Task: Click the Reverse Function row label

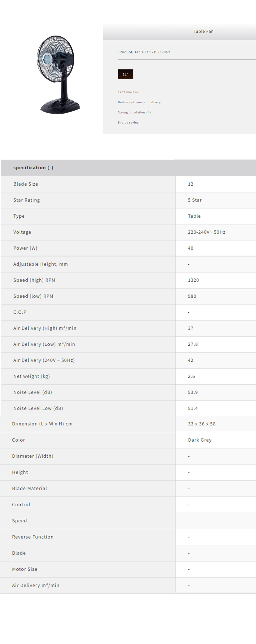Action: (x=33, y=537)
